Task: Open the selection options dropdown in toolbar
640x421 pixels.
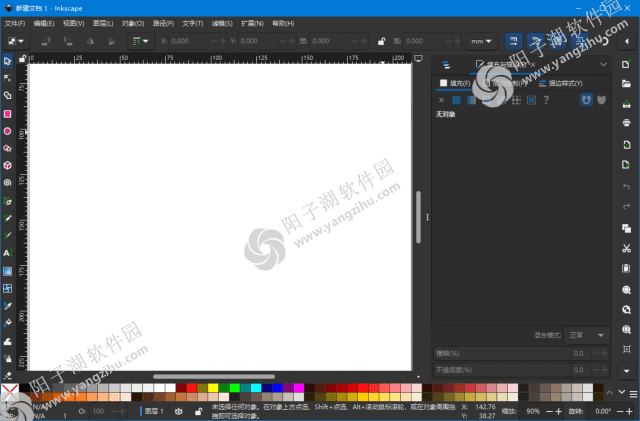Action: point(16,41)
